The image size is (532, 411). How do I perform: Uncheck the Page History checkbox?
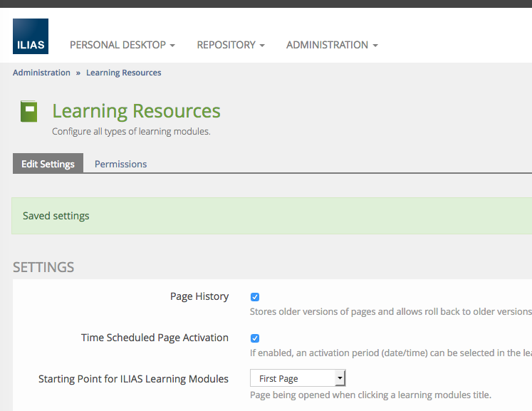pyautogui.click(x=255, y=297)
